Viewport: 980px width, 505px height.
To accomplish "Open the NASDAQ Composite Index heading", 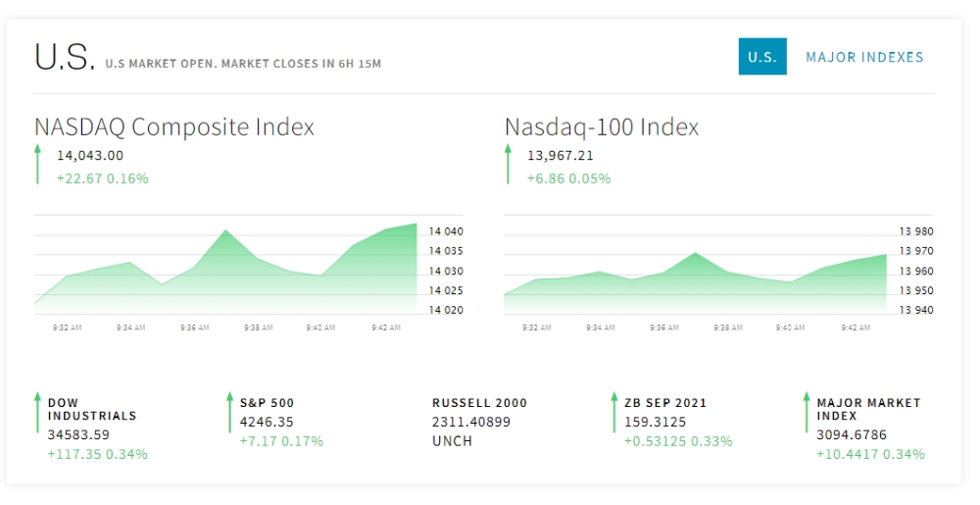I will tap(174, 126).
